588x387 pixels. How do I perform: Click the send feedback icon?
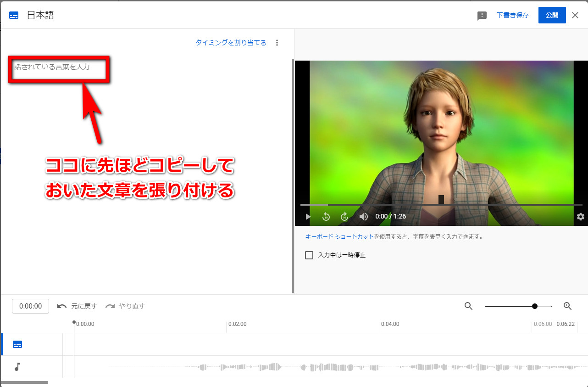(x=482, y=16)
